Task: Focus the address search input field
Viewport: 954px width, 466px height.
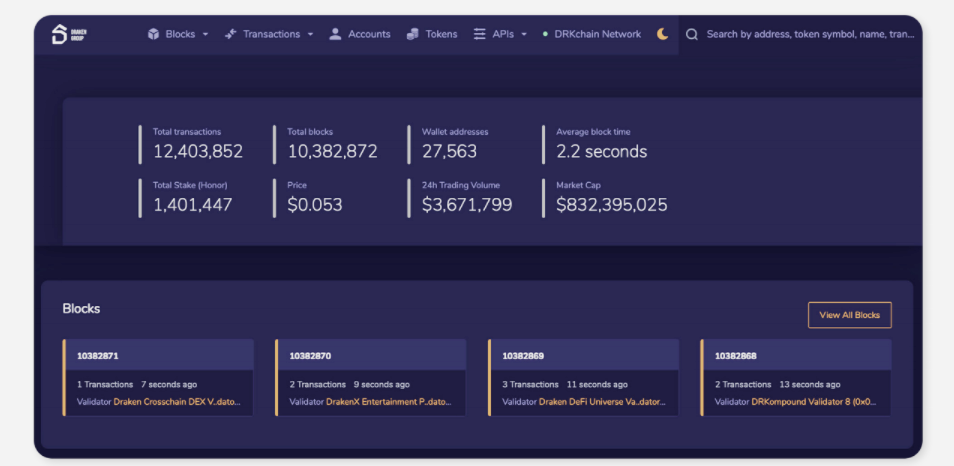Action: [x=810, y=35]
